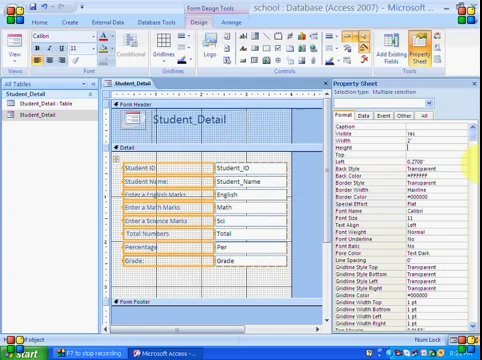Click the Fill/Back Color bucket swatch
The height and width of the screenshot is (360, 482).
(104, 49)
